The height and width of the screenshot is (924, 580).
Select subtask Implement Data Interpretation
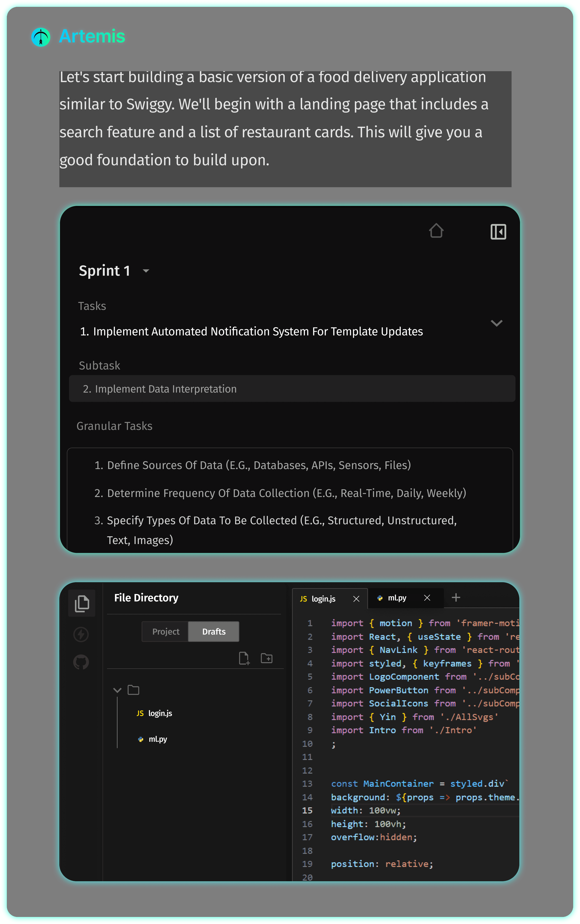click(x=292, y=389)
